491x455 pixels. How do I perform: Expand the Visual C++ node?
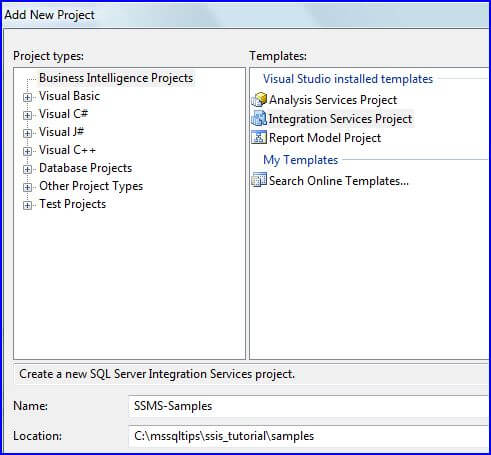pos(27,151)
